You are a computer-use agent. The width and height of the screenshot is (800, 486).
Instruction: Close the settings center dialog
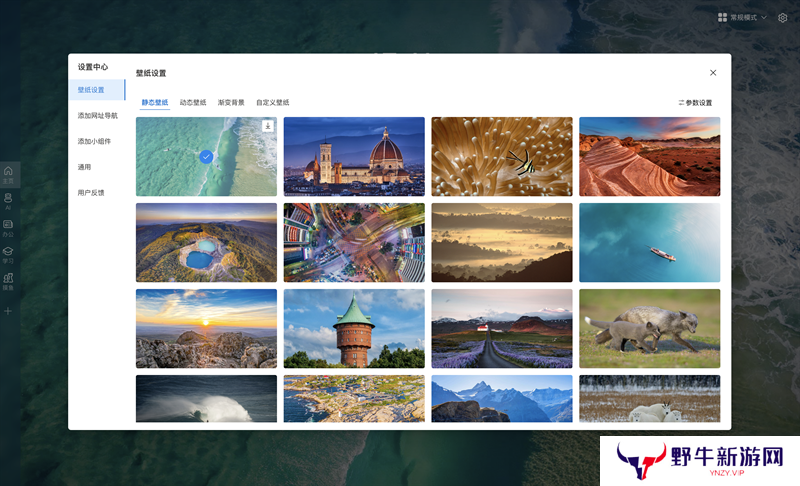713,72
